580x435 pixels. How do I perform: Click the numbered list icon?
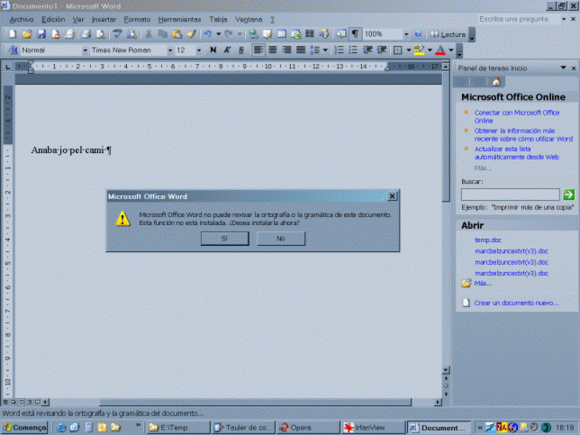pyautogui.click(x=338, y=50)
